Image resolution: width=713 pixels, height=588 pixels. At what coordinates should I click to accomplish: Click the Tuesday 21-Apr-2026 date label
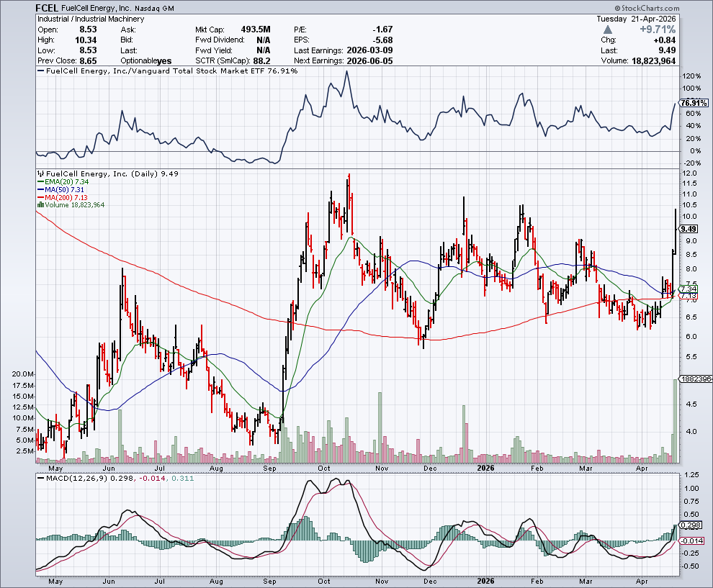click(637, 19)
